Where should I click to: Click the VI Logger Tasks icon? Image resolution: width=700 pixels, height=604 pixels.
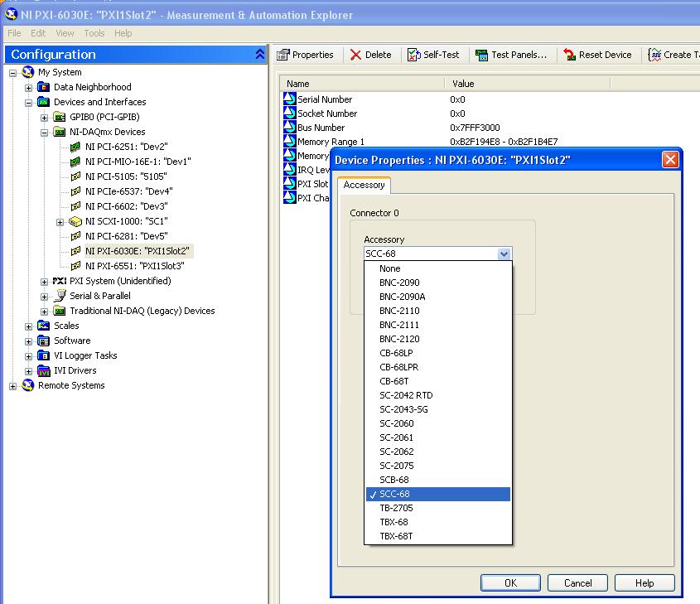44,355
